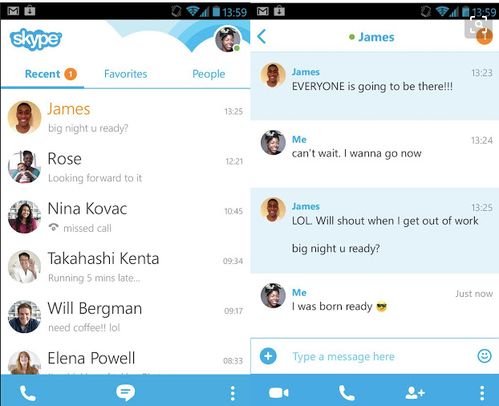
Task: Open the Rose conversation
Action: click(125, 167)
